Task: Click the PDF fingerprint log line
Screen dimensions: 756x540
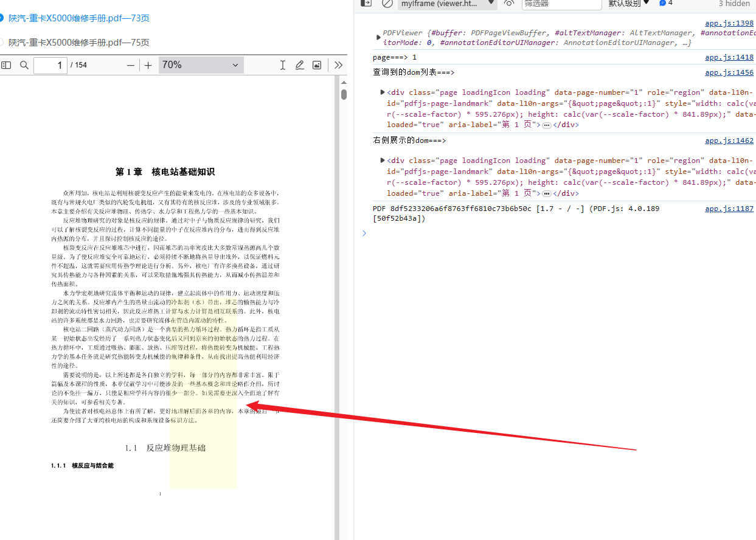Action: [516, 213]
